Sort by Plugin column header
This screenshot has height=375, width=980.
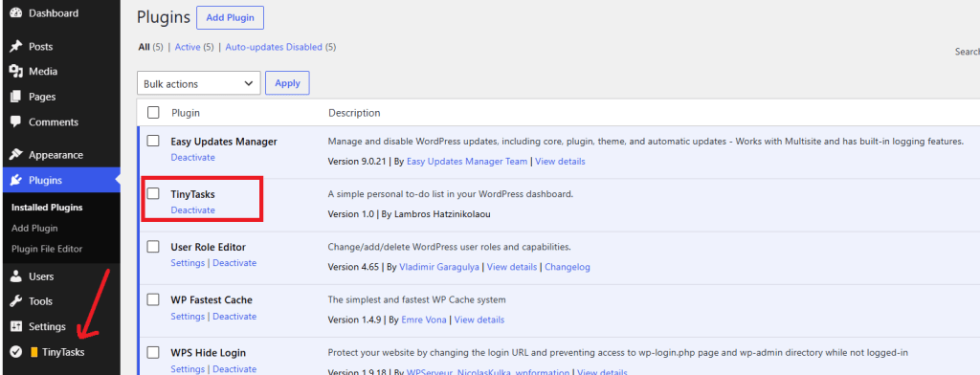pos(186,113)
